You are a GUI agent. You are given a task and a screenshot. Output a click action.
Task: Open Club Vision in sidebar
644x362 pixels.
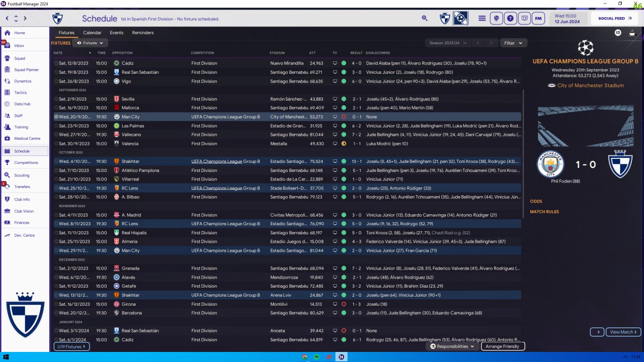click(25, 211)
